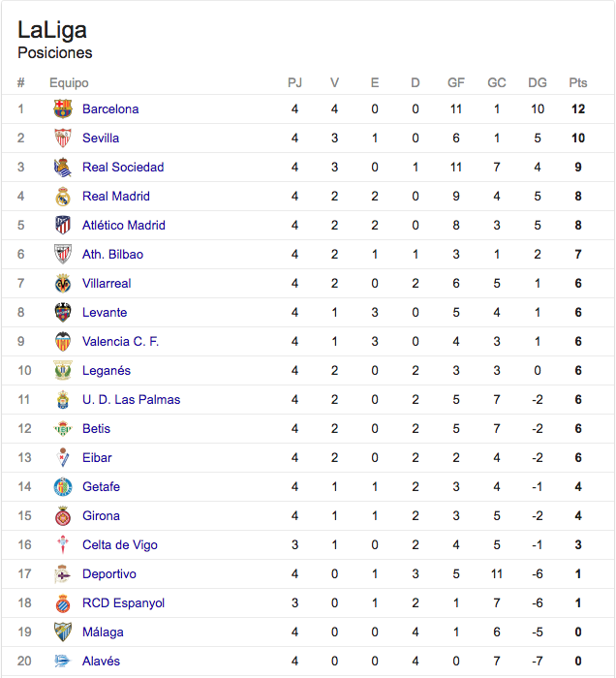Click the LaLiga title heading

point(52,30)
